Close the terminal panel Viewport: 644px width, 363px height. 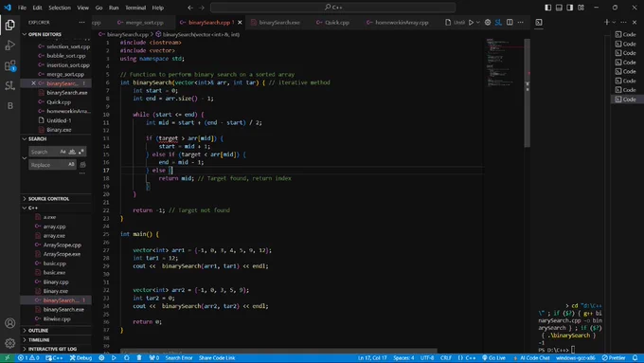click(x=635, y=22)
